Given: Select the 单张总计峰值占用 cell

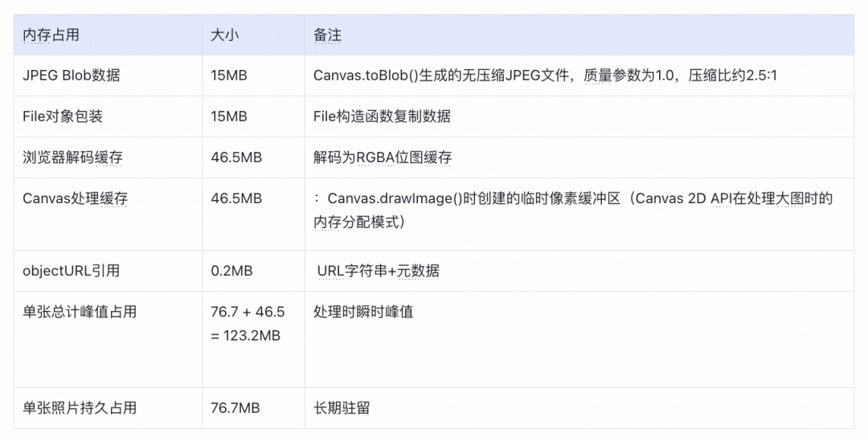Looking at the screenshot, I should 80,312.
